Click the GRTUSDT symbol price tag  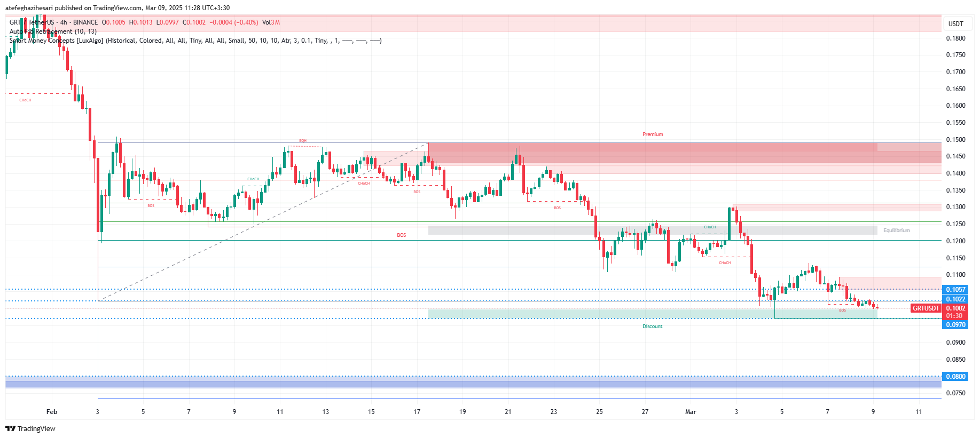pyautogui.click(x=926, y=308)
